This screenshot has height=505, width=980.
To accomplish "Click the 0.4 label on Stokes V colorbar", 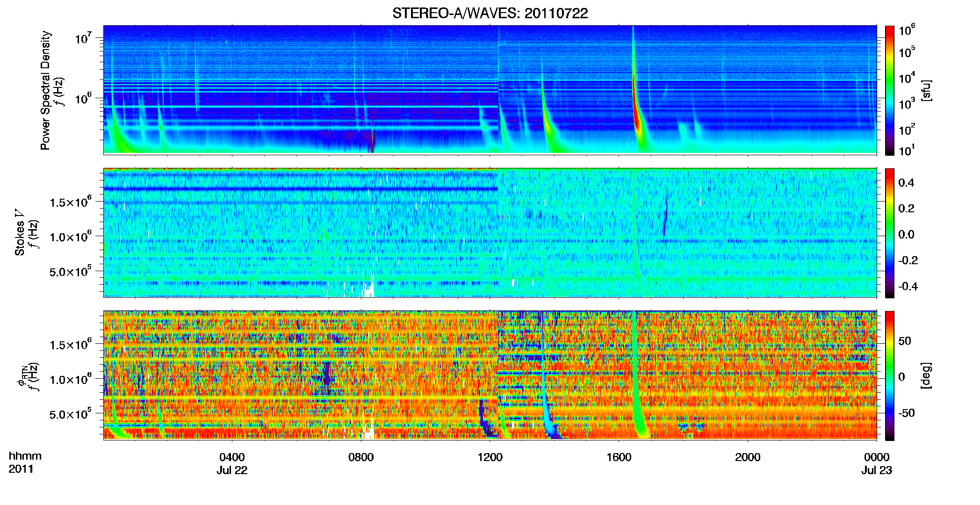I will click(x=906, y=183).
